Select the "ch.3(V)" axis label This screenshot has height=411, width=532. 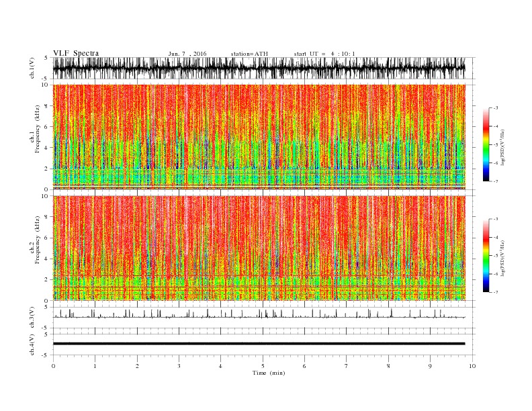point(32,318)
